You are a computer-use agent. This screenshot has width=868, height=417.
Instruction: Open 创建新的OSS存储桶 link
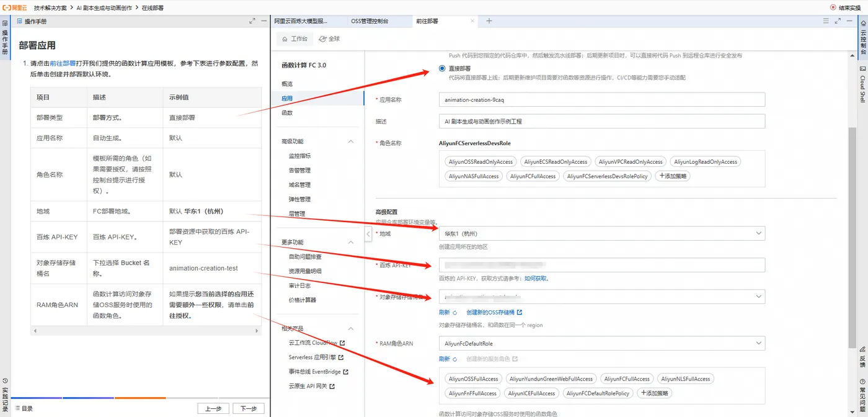[494, 312]
